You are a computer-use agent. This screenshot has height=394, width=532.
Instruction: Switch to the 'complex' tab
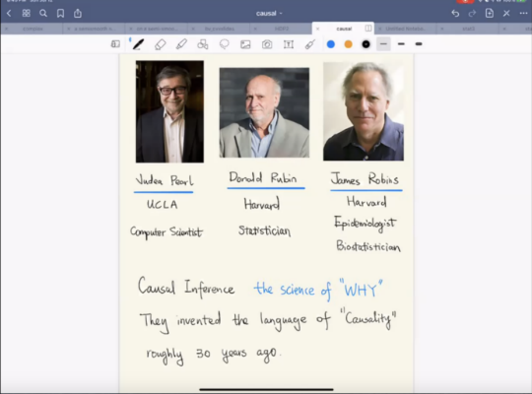click(33, 29)
